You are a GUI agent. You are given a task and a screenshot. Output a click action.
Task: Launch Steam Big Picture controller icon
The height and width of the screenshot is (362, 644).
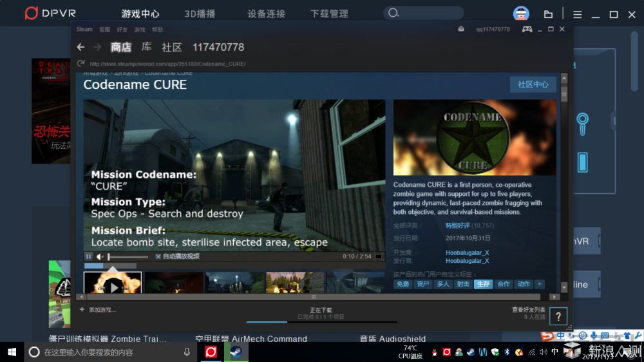coord(527,29)
